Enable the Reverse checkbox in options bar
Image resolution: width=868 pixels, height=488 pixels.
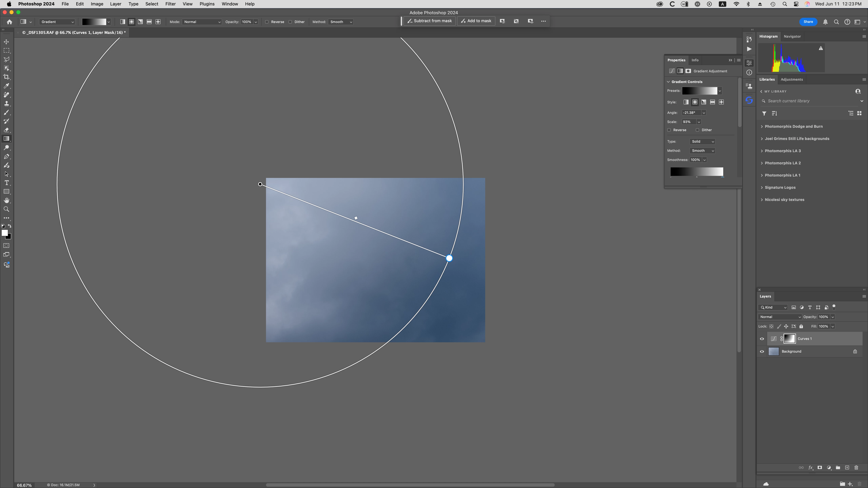pyautogui.click(x=267, y=22)
